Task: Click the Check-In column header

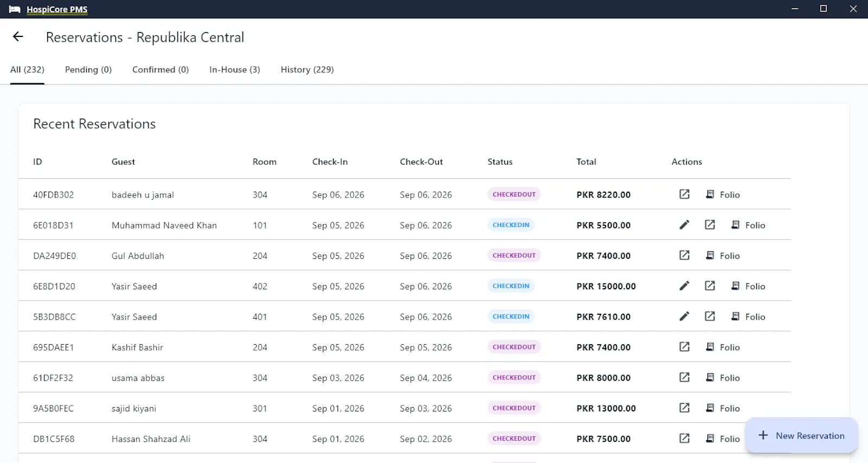Action: [x=330, y=162]
